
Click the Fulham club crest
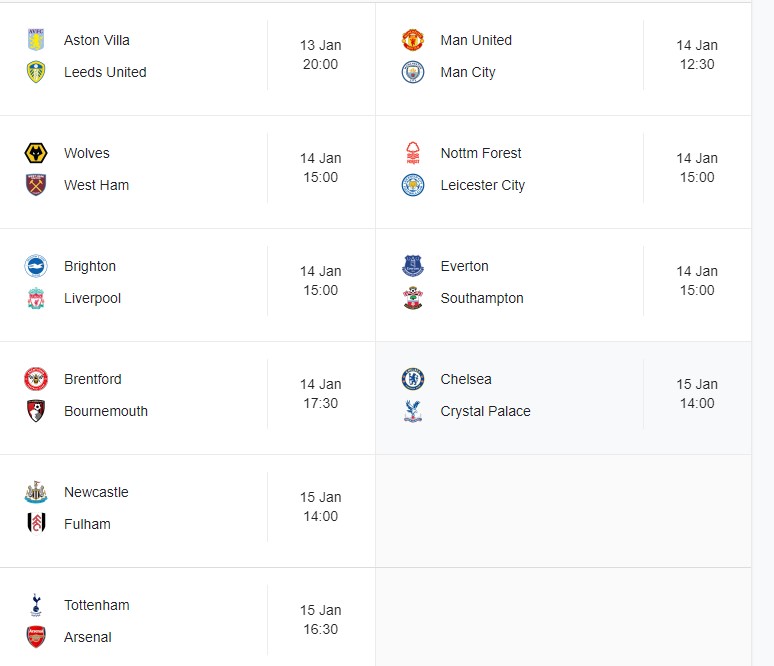pos(36,524)
